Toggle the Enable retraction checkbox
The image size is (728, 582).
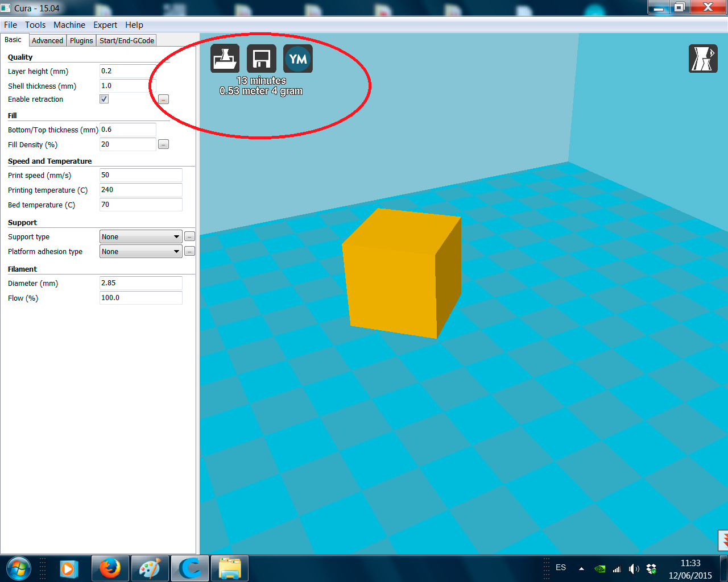pyautogui.click(x=104, y=99)
